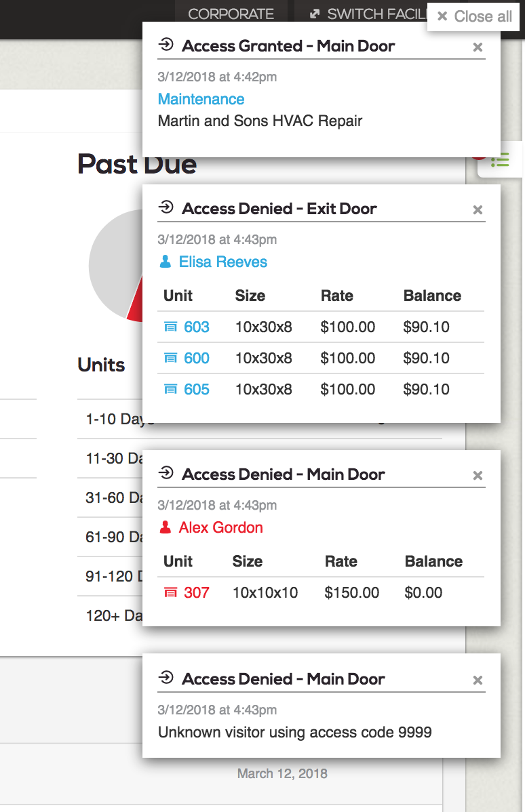Dismiss the Access Granted Main Door notification

click(x=478, y=47)
